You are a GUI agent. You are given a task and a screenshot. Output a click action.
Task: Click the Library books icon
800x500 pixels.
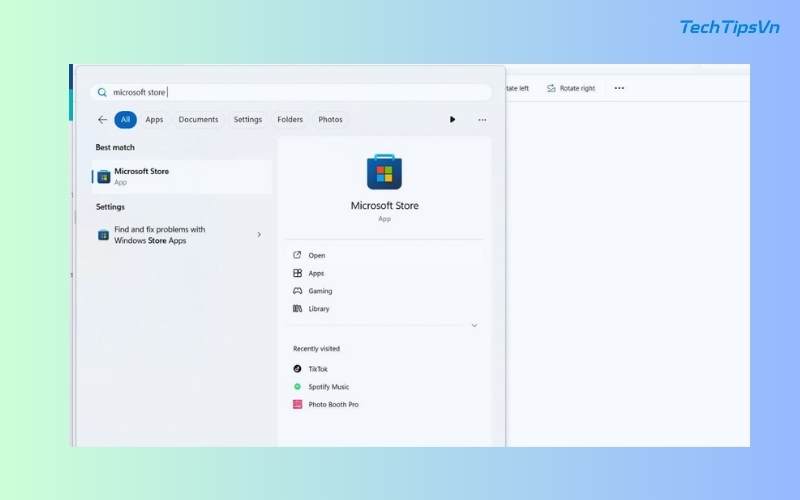[297, 308]
